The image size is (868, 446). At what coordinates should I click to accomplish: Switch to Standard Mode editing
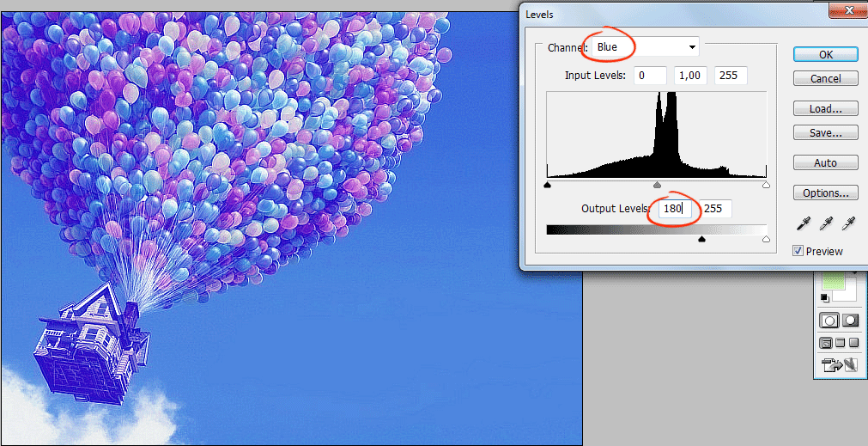tap(829, 321)
